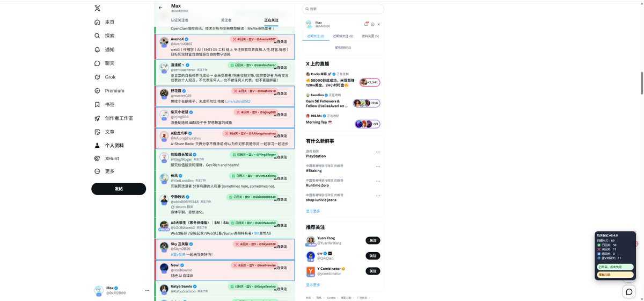The width and height of the screenshot is (644, 301).
Task: Select 近期被关注 (6) tab
Action: coord(343,36)
